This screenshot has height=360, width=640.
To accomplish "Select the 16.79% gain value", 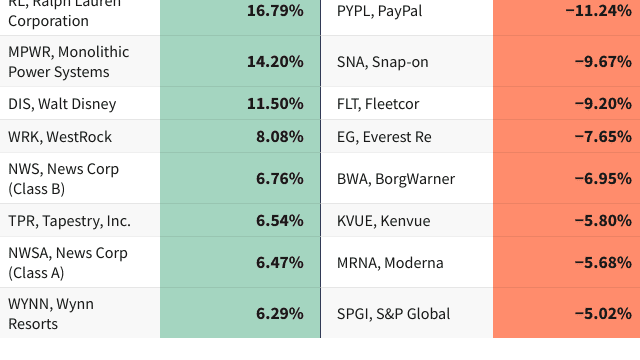I will tap(275, 11).
